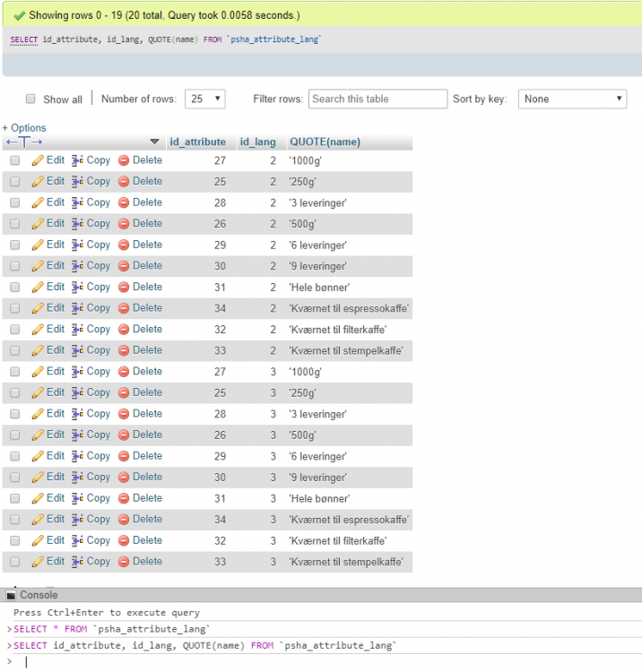642x672 pixels.
Task: Click the pencil icon for the 'Hele bønner' lang 2 row
Action: click(38, 287)
